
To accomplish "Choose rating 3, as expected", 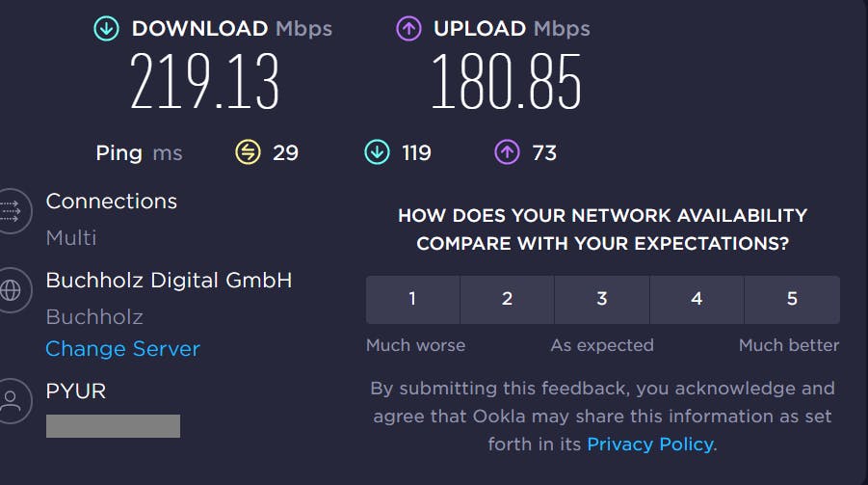I will tap(602, 299).
